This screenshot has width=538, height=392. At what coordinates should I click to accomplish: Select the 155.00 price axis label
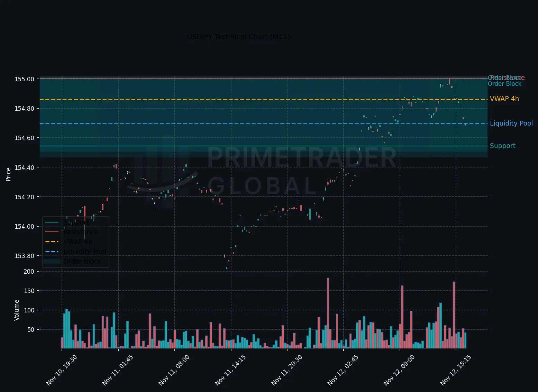24,79
